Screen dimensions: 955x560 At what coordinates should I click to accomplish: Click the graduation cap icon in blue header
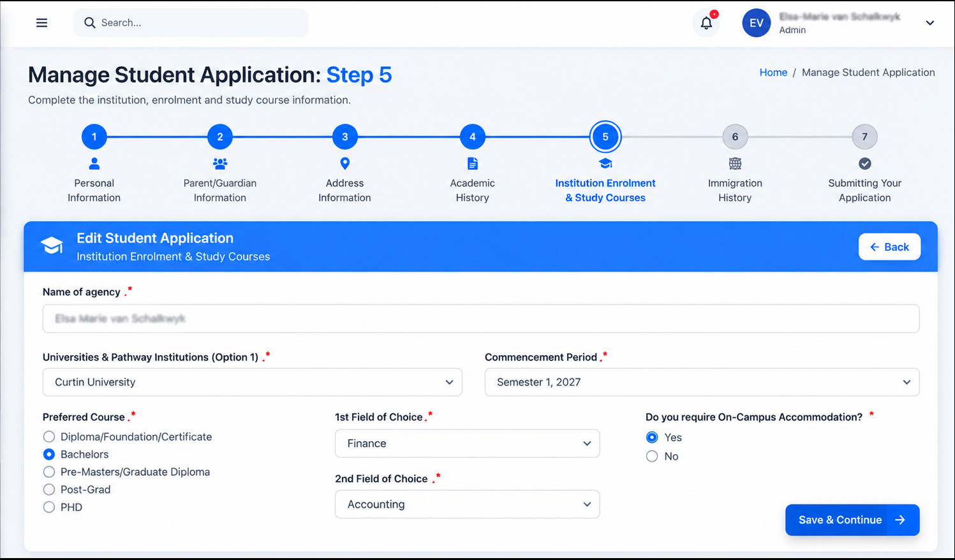pos(52,246)
